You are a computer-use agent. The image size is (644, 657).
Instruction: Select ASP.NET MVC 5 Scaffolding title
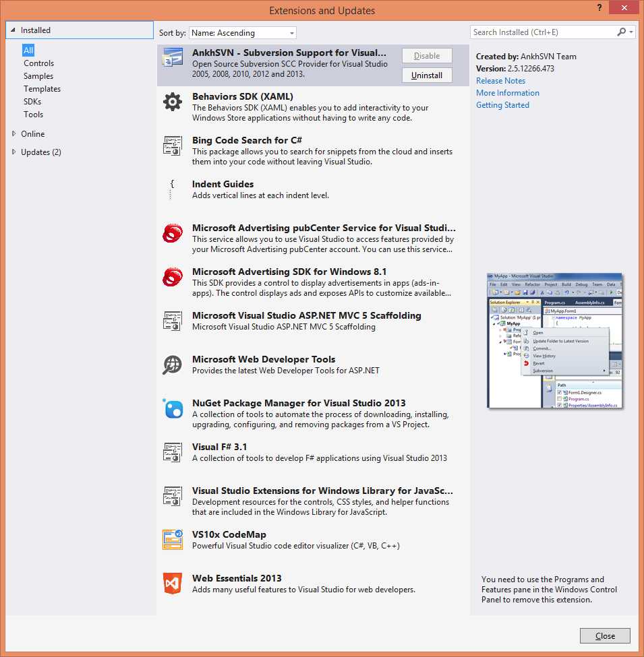click(306, 315)
